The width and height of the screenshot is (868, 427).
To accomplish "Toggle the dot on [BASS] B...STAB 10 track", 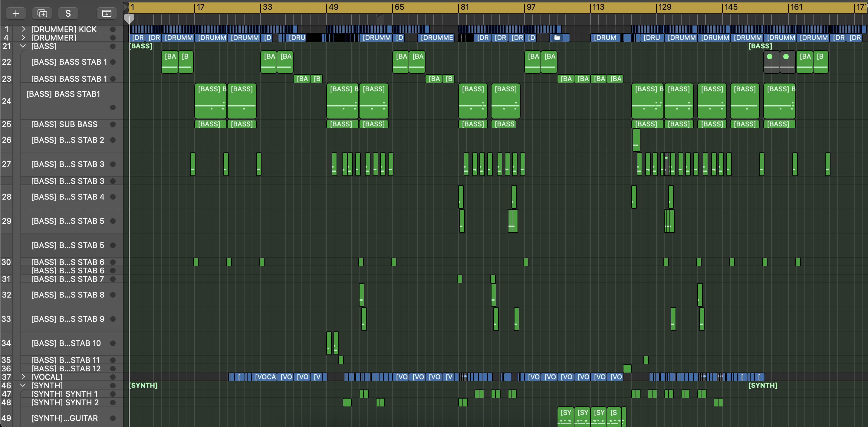I will (113, 343).
